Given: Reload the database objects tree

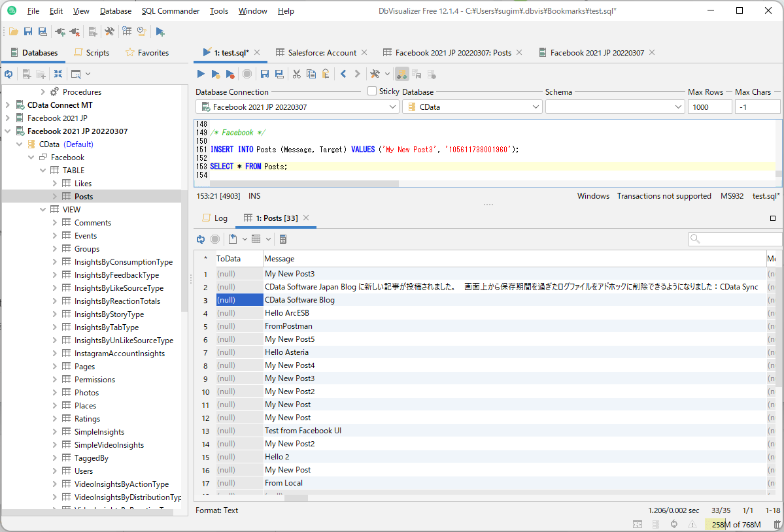Looking at the screenshot, I should (9, 74).
